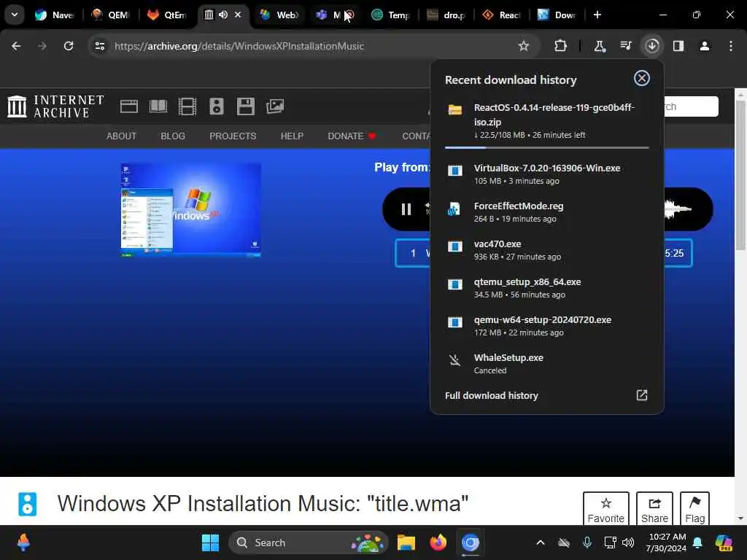This screenshot has width=747, height=560.
Task: Open a new browser tab
Action: (597, 15)
